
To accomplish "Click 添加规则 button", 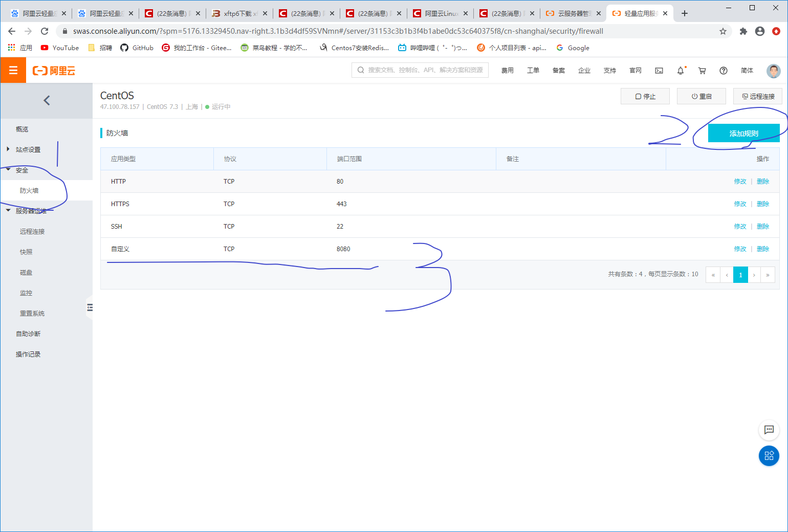I will pos(743,133).
